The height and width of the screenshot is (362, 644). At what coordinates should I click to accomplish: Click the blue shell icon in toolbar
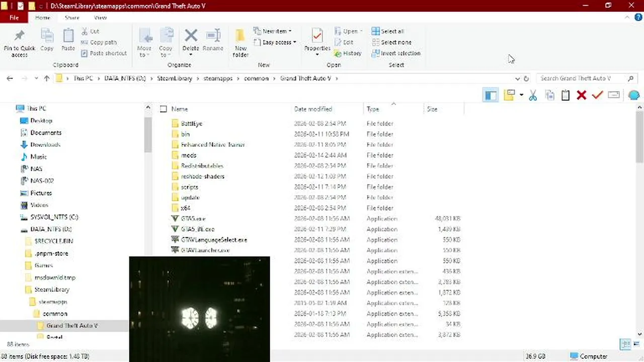[633, 95]
